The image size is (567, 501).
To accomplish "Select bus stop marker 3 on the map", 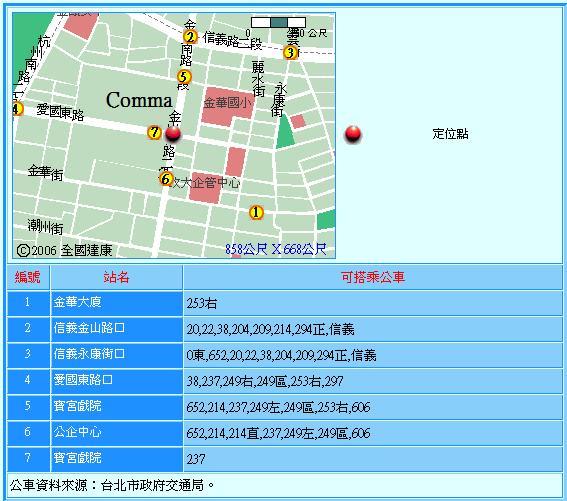I will pos(290,53).
